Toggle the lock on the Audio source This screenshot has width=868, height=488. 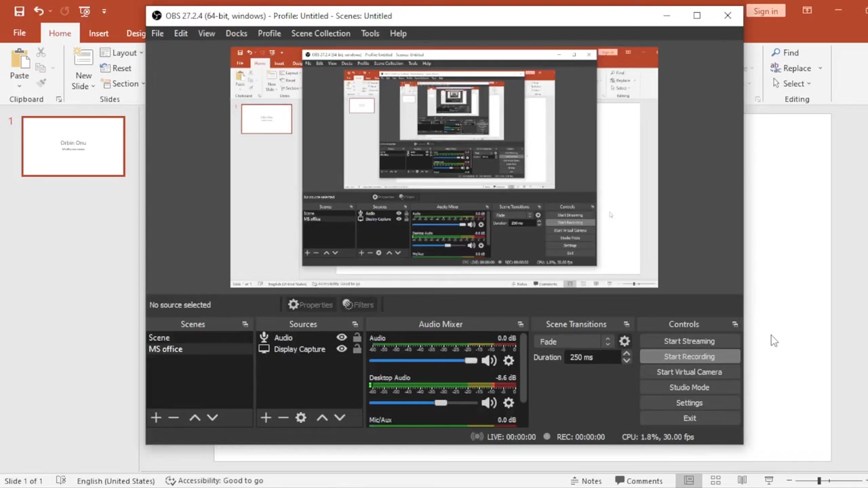coord(357,338)
